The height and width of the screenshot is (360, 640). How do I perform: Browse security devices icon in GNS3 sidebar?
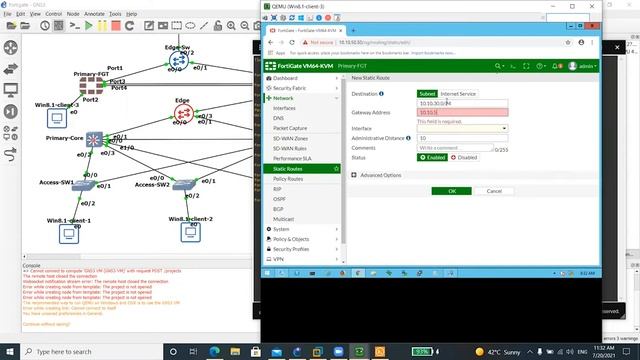pyautogui.click(x=11, y=111)
